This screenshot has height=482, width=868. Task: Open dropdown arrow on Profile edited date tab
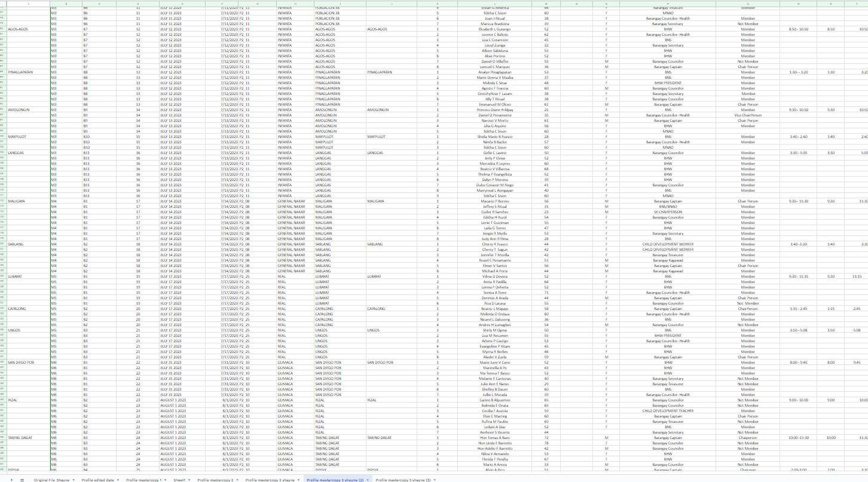(x=118, y=480)
